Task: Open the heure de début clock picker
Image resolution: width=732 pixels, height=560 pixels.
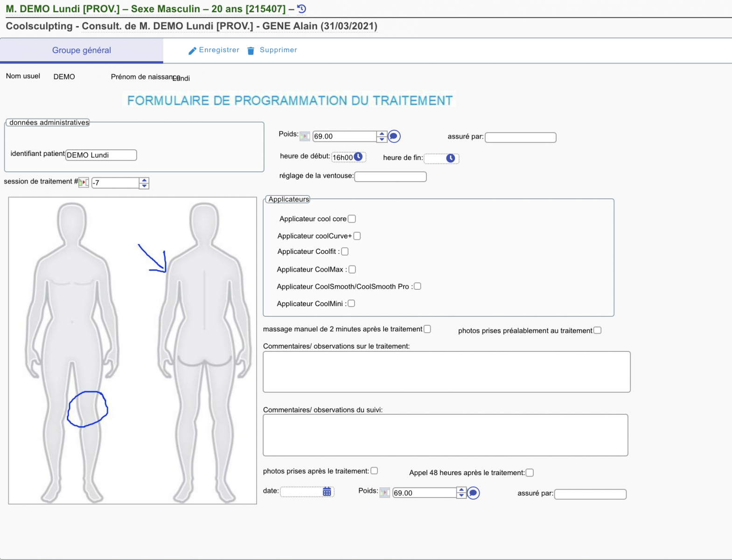Action: (358, 157)
